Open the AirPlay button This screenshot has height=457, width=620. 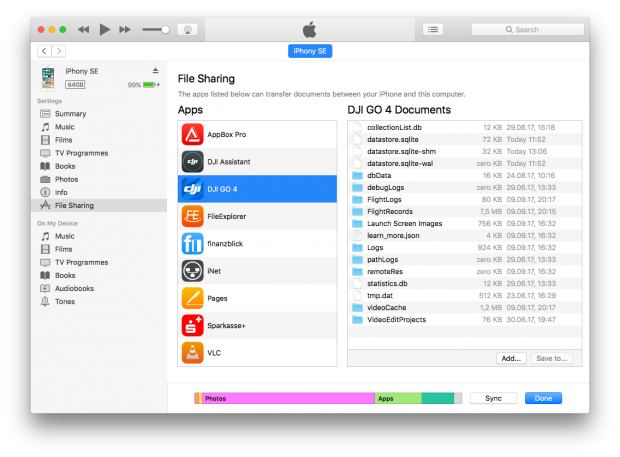click(187, 30)
